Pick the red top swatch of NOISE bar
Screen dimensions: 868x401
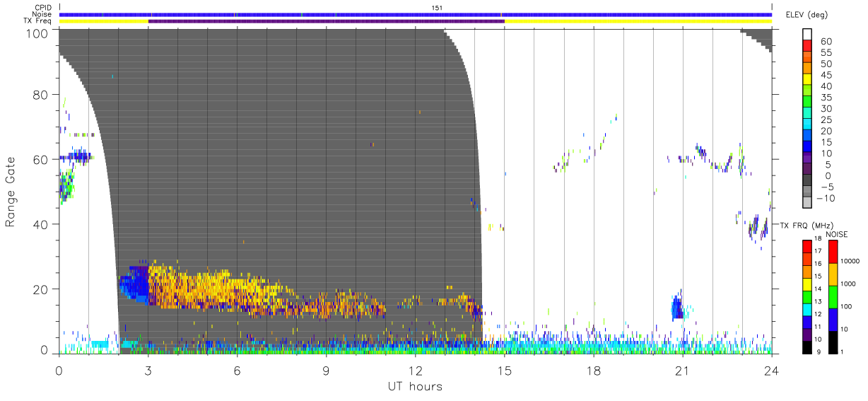[833, 252]
